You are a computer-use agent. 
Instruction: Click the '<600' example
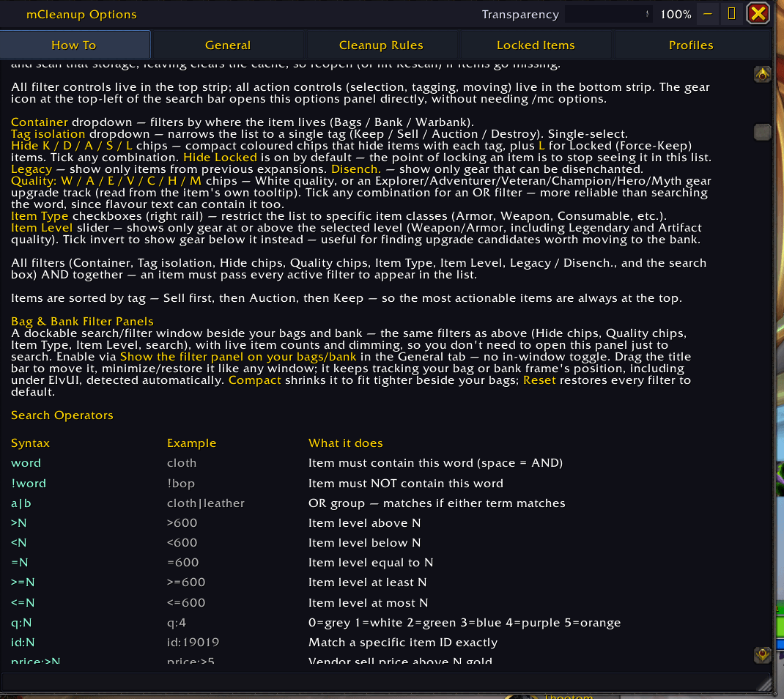point(182,542)
